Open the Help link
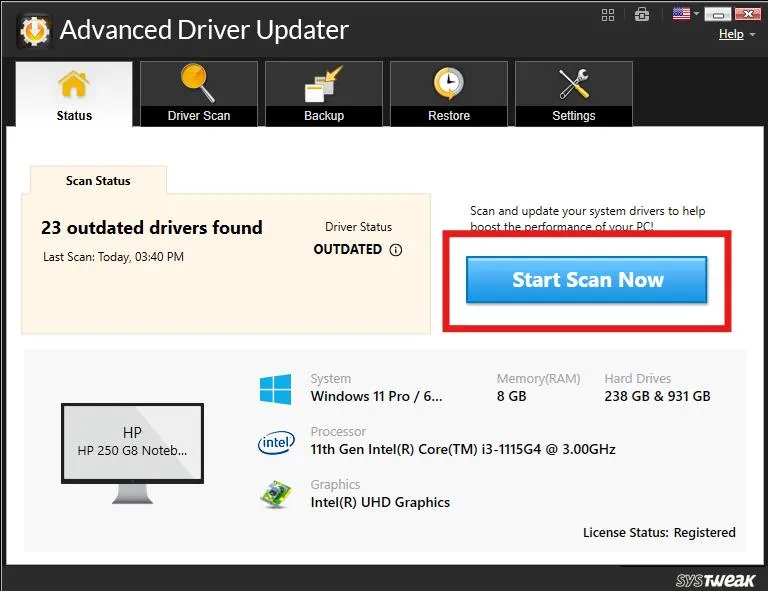The width and height of the screenshot is (768, 591). point(731,34)
